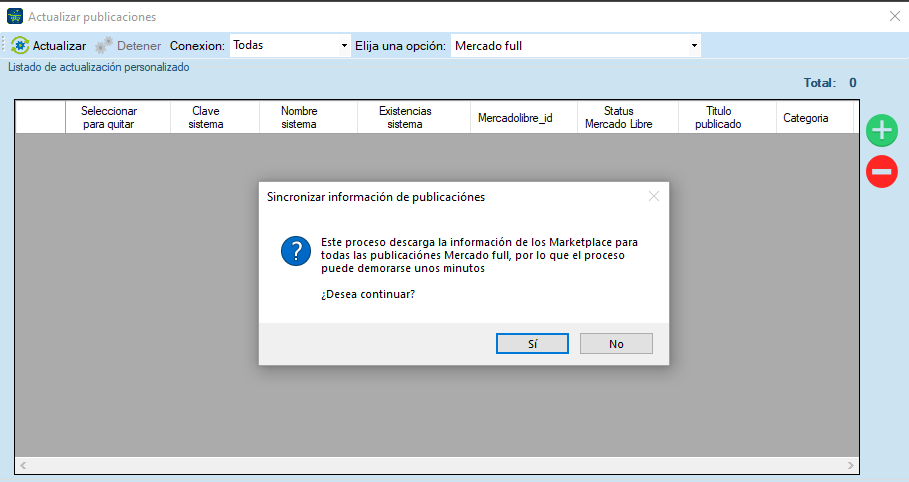Click the blue question mark dialog icon
Screen dimensions: 909x482
click(296, 251)
